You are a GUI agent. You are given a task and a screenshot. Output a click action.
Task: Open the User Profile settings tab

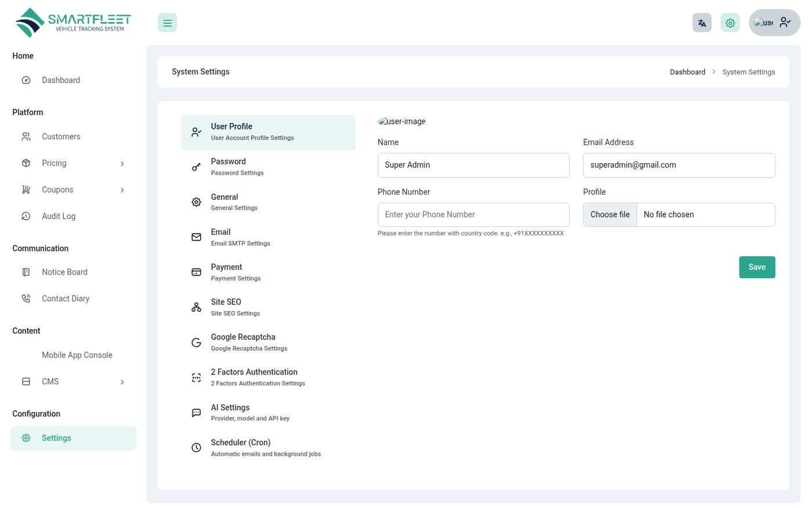pyautogui.click(x=268, y=132)
